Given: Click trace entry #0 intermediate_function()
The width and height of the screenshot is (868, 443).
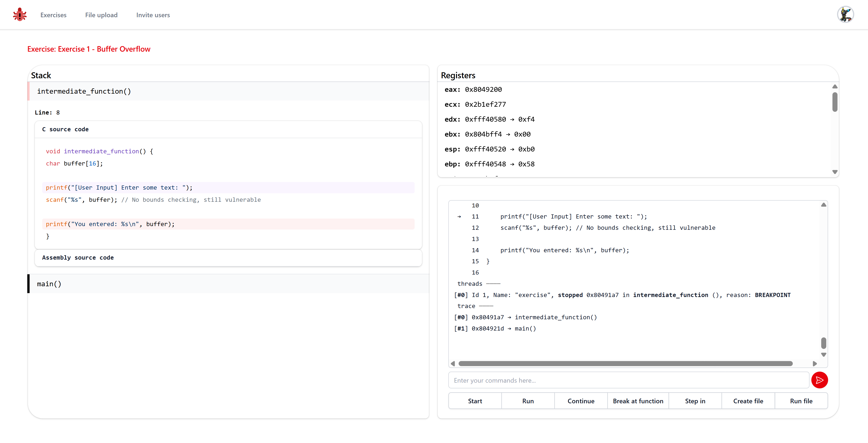Looking at the screenshot, I should pos(525,317).
